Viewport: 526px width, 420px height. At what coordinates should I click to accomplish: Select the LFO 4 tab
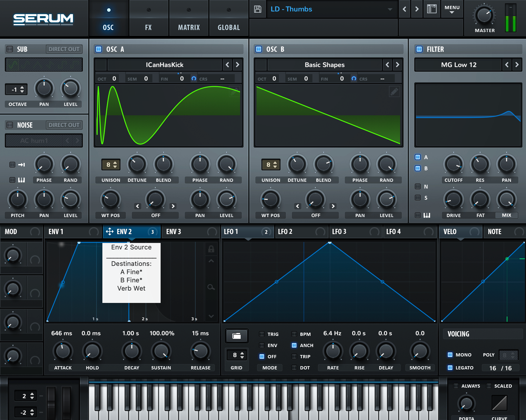(x=410, y=232)
